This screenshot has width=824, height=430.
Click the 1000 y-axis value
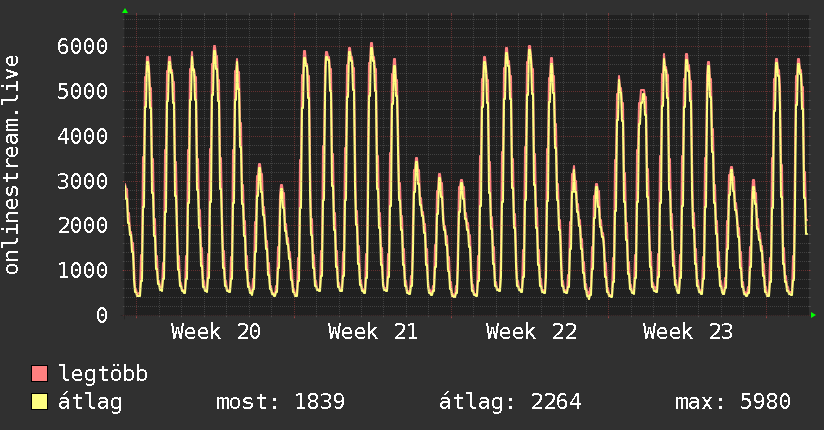83,271
